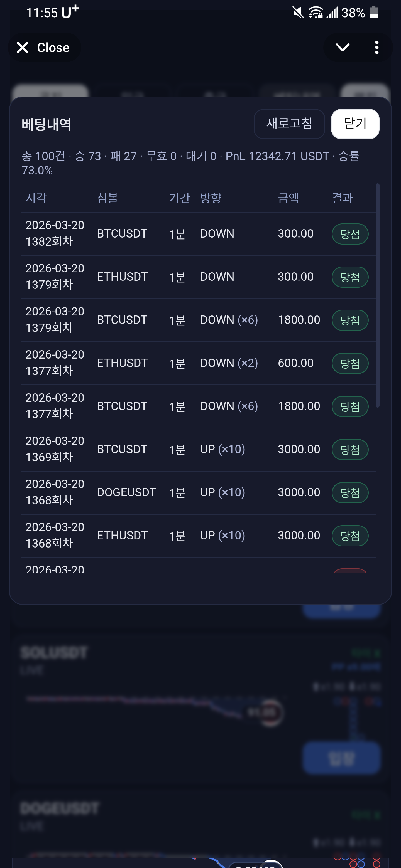Viewport: 401px width, 868px height.
Task: Tap the Wi-Fi status icon
Action: 315,13
